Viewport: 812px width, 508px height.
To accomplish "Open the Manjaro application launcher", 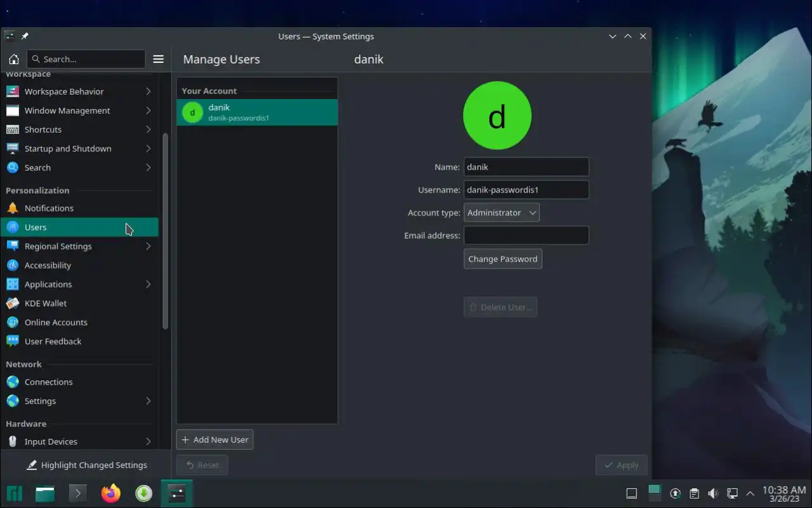I will click(x=15, y=493).
